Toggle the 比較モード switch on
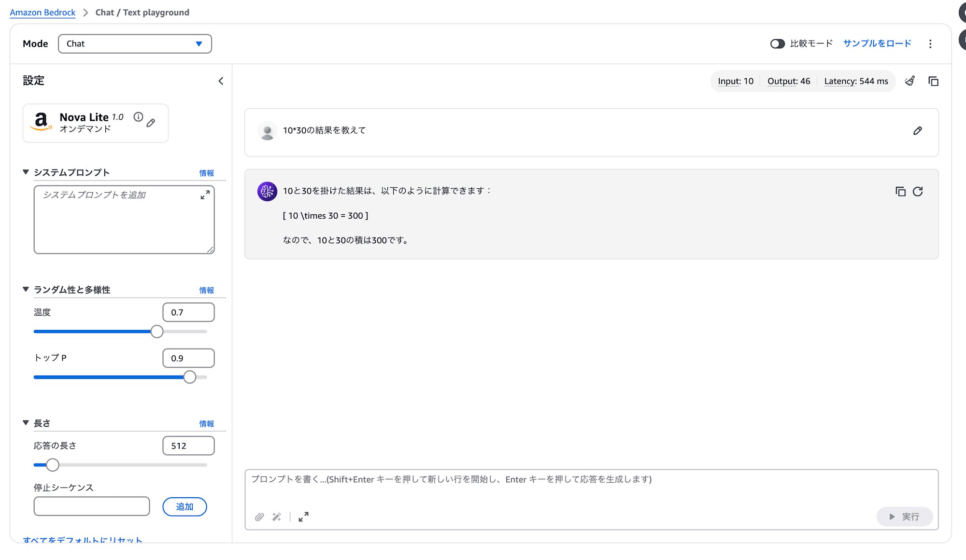This screenshot has height=560, width=966. point(778,43)
